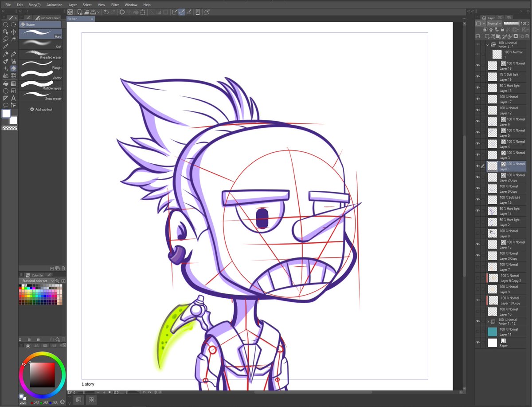Image resolution: width=532 pixels, height=407 pixels.
Task: Click the Redo arrow
Action: click(113, 12)
